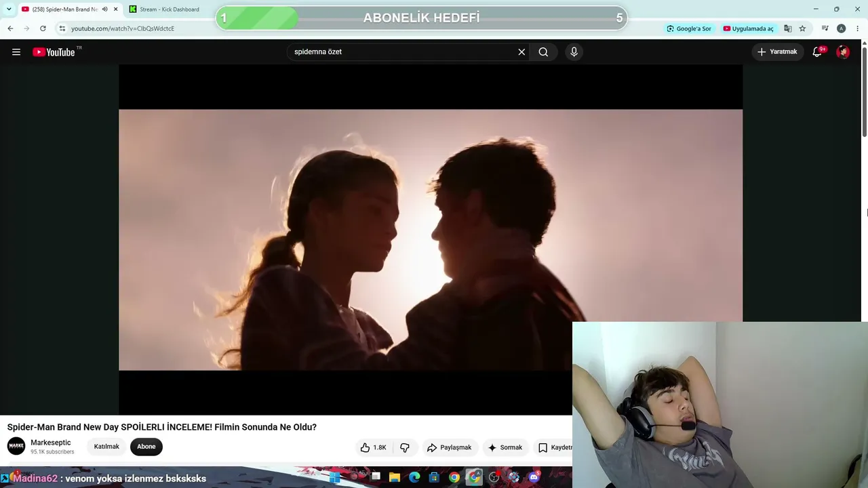Expand the tab search dropdown arrow
The image size is (868, 488).
[9, 9]
